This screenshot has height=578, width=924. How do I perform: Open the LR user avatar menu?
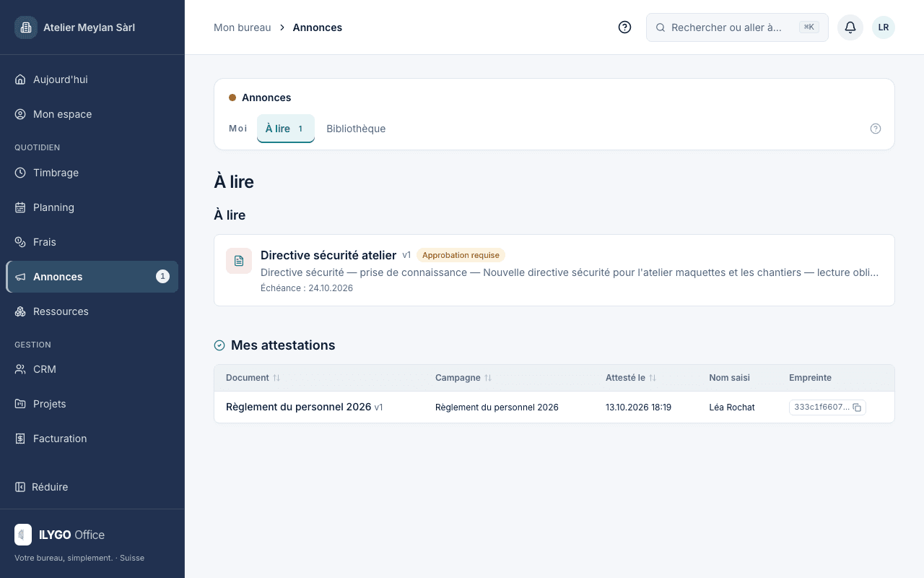coord(884,27)
